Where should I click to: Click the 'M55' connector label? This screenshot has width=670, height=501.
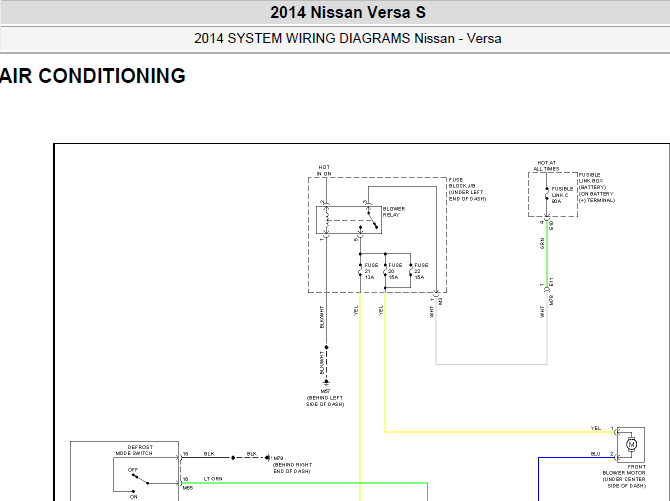click(x=188, y=488)
